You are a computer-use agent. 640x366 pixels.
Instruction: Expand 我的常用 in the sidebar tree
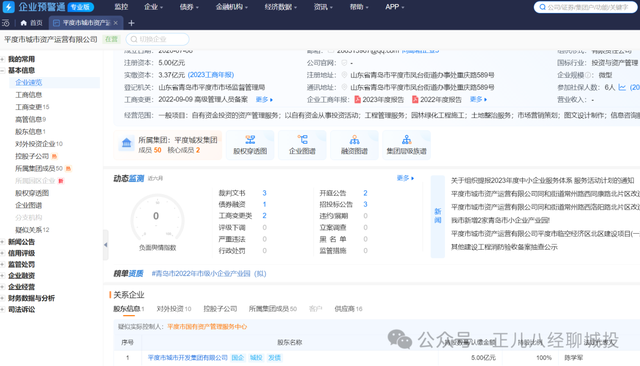2,59
